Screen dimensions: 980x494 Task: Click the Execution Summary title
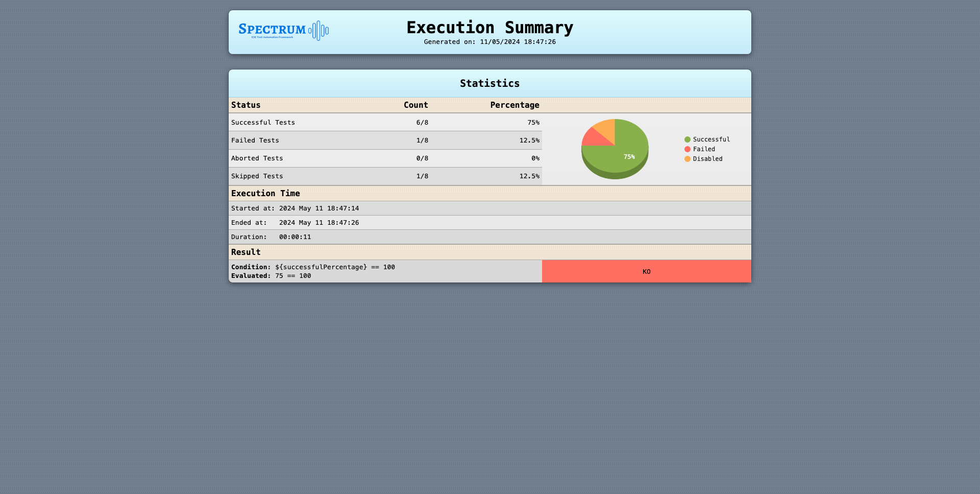tap(490, 27)
